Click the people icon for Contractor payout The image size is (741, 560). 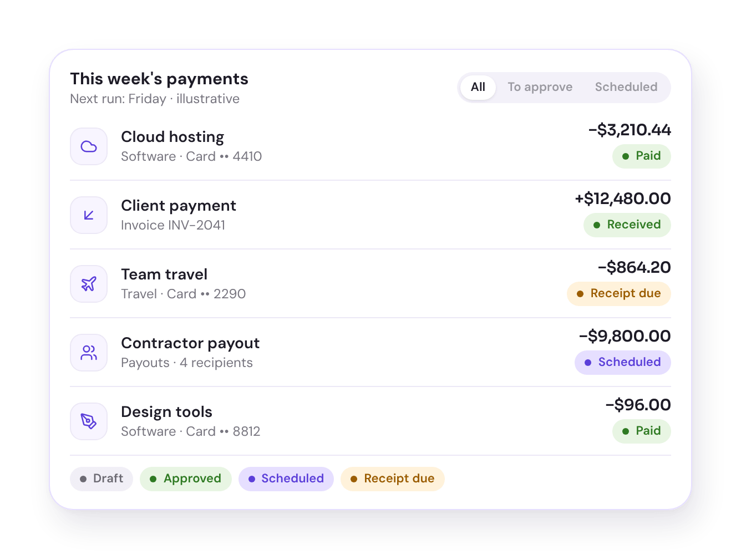[89, 353]
